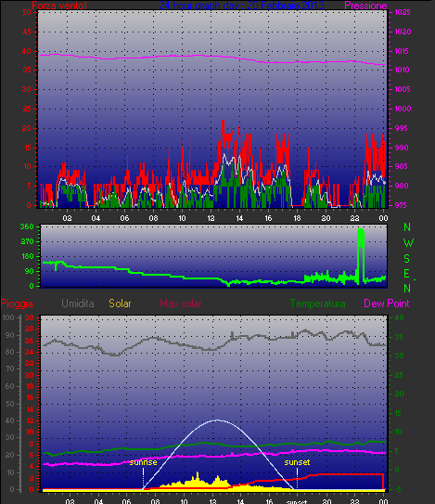Click the 'S' compass direction label
Image resolution: width=435 pixels, height=504 pixels.
407,258
